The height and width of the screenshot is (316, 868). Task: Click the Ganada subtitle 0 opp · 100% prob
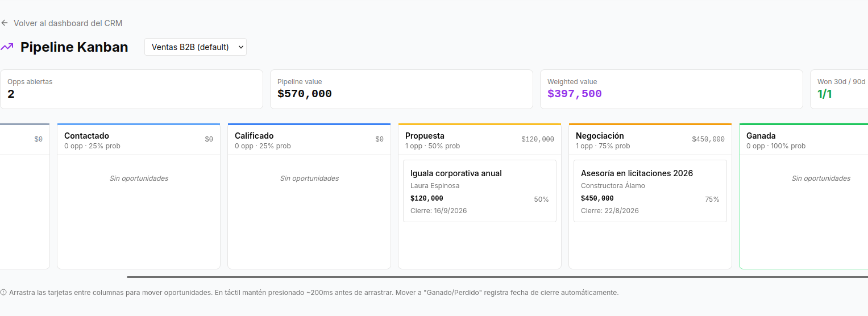[776, 146]
